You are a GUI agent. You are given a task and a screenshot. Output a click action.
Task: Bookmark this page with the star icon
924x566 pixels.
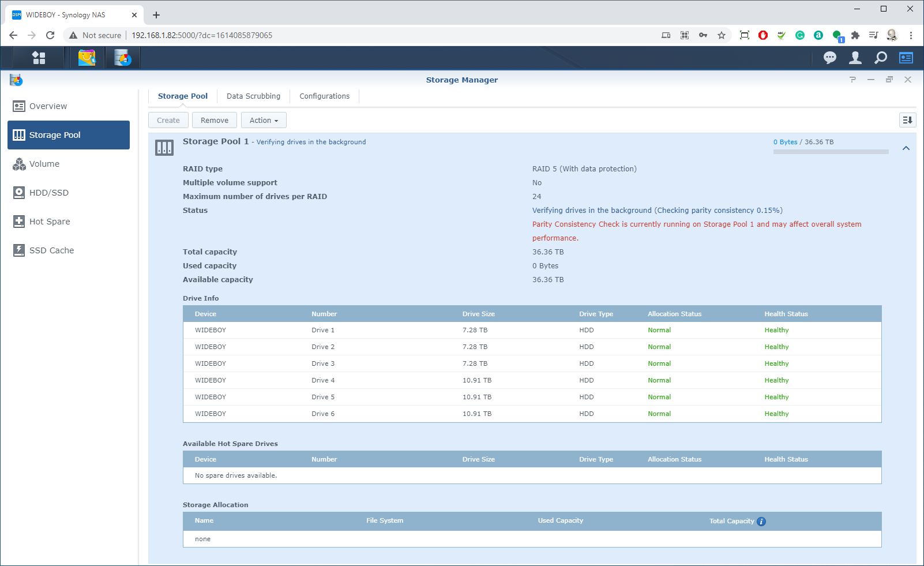(722, 35)
